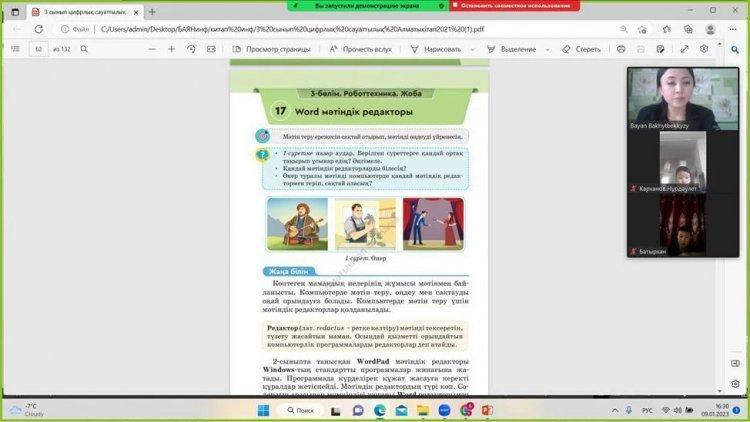This screenshot has height=422, width=750.
Task: Click the taskbar Поиск search box
Action: click(301, 411)
